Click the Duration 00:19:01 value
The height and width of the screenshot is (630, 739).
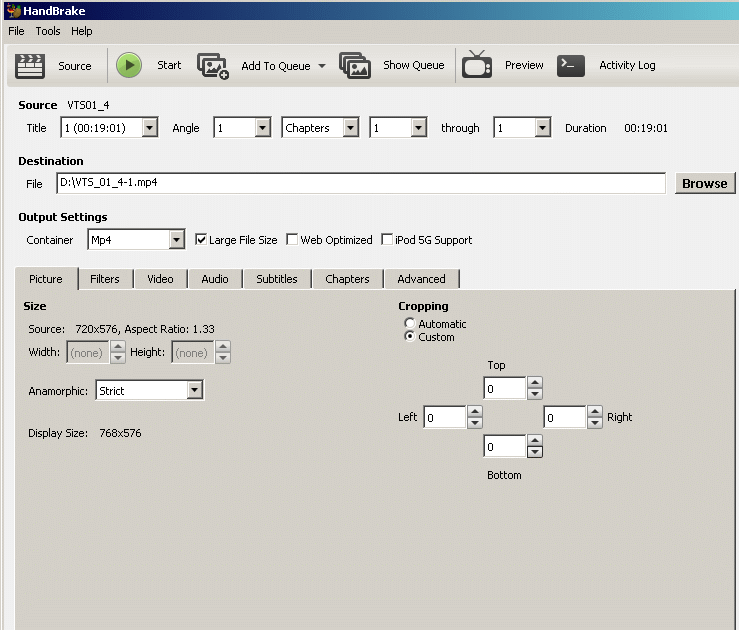[646, 128]
